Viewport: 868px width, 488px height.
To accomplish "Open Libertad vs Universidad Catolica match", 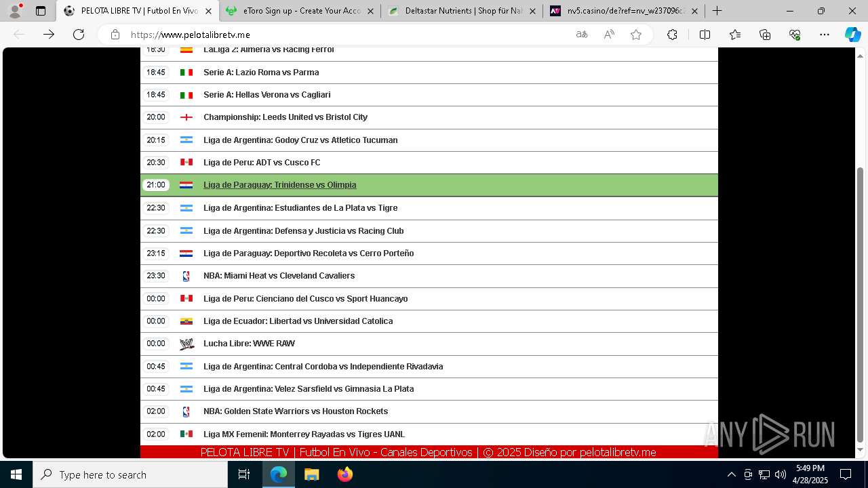I will click(298, 321).
